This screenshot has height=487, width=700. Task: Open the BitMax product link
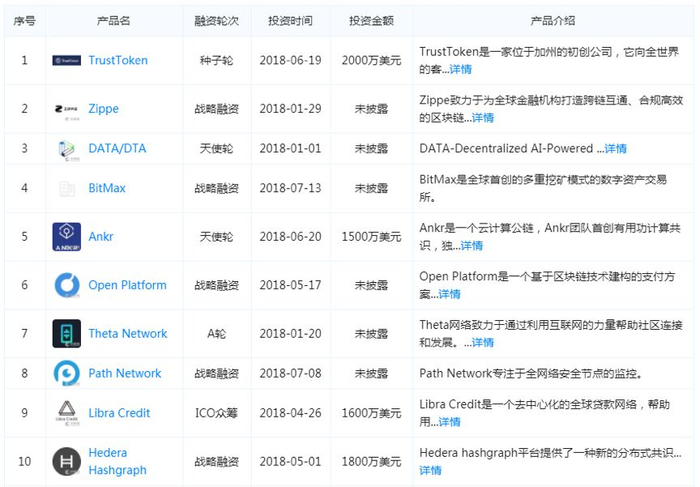point(107,188)
